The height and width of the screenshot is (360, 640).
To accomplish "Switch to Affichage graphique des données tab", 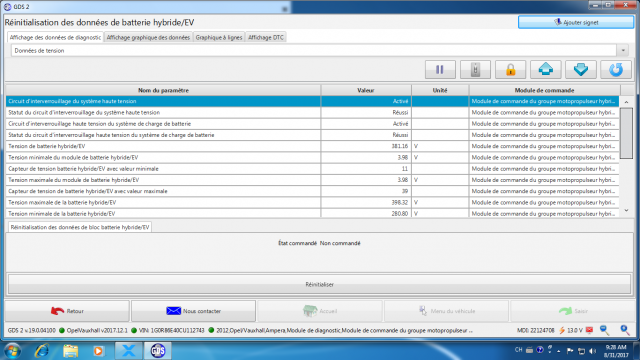I will 148,37.
